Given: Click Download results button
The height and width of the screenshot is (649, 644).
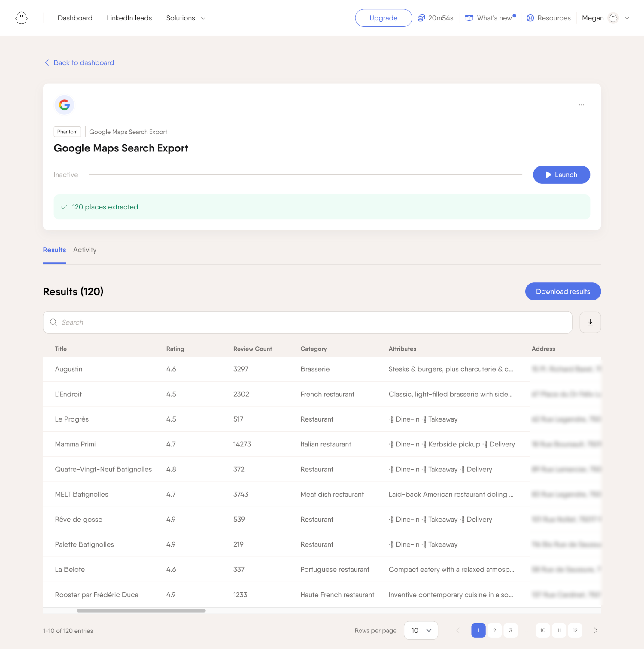Looking at the screenshot, I should [562, 291].
